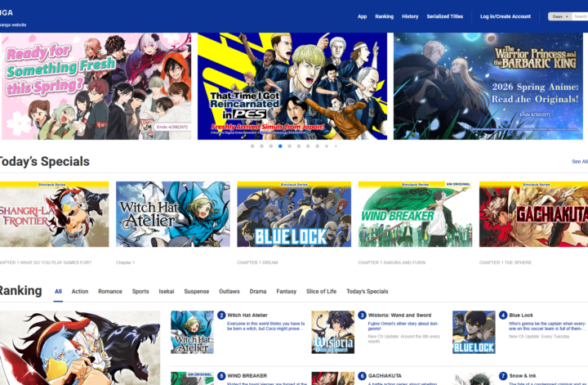This screenshot has width=588, height=385.
Task: Open the Wistoria ranking cover image
Action: click(333, 331)
